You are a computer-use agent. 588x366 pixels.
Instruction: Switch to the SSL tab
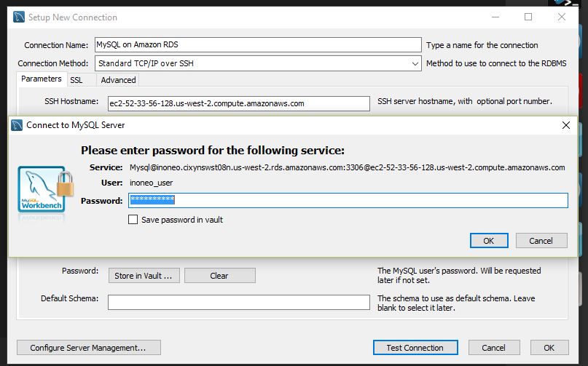coord(77,80)
